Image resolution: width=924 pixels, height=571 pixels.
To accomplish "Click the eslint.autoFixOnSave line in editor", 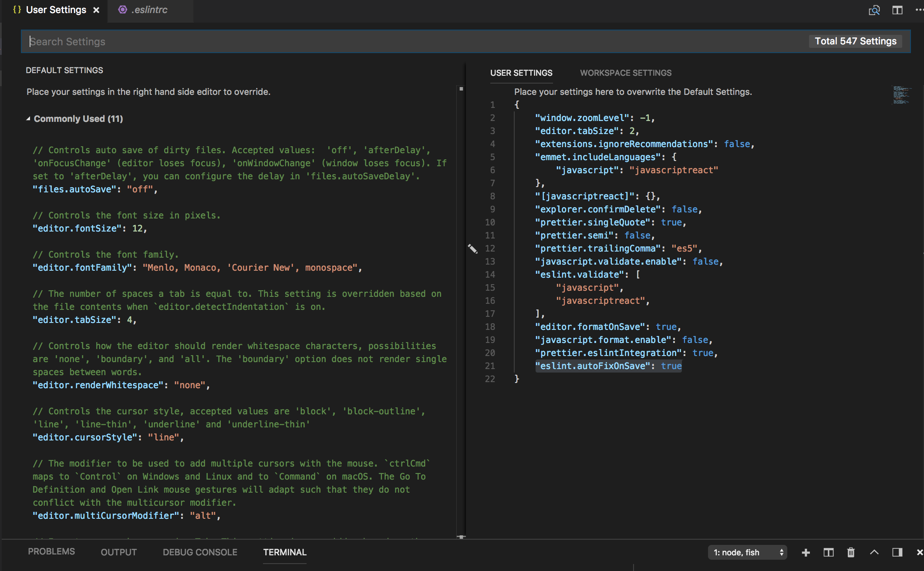I will tap(608, 366).
